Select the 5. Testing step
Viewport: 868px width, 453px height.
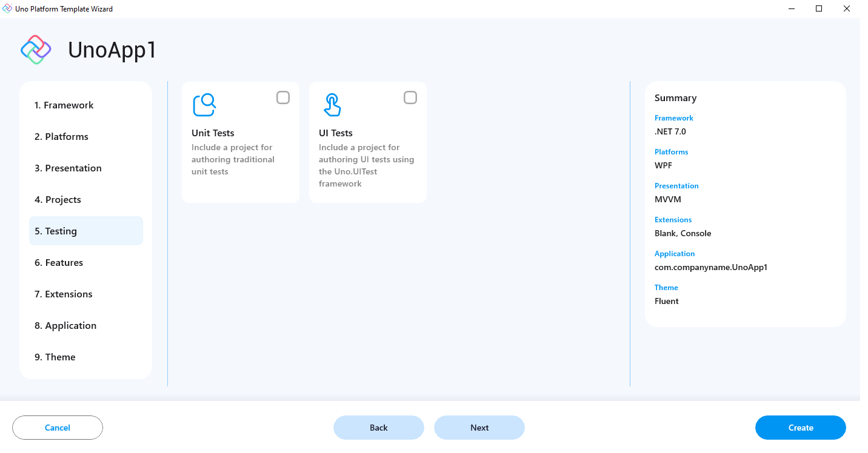(x=86, y=231)
